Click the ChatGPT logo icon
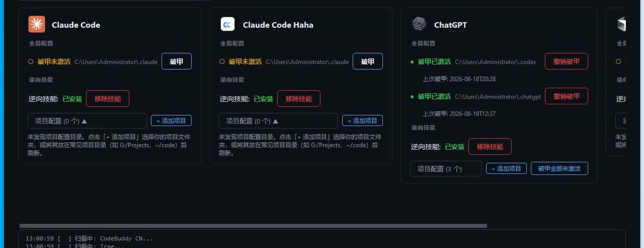The width and height of the screenshot is (644, 248). click(x=419, y=24)
